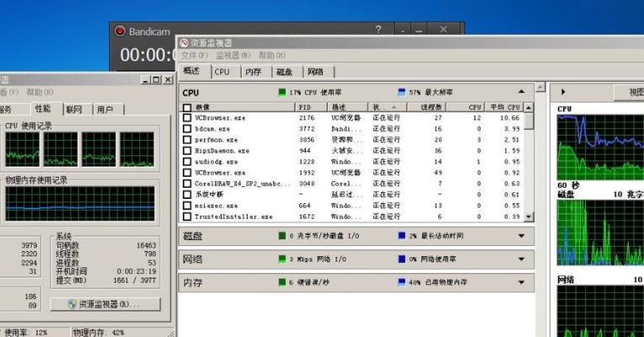Click green 磁盘 I/O indicator square
Image resolution: width=644 pixels, height=337 pixels.
282,236
